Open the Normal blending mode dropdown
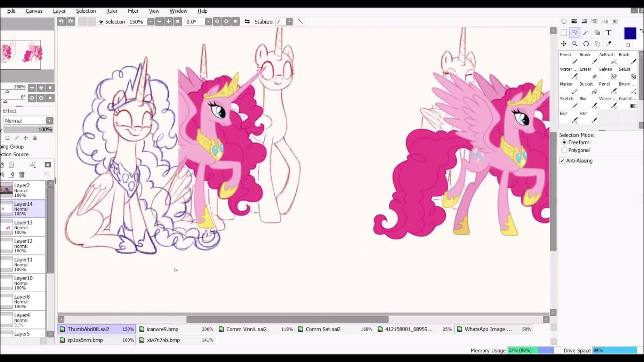644x362 pixels. click(49, 121)
